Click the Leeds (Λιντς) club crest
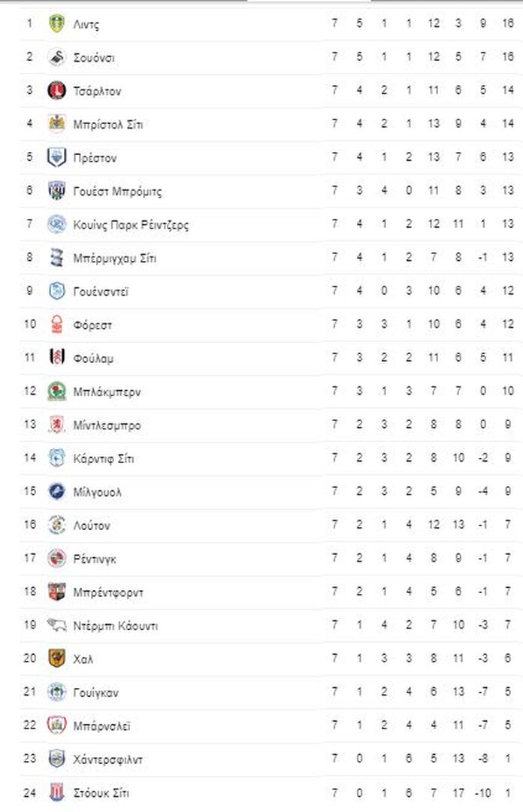Image resolution: width=523 pixels, height=812 pixels. tap(56, 23)
